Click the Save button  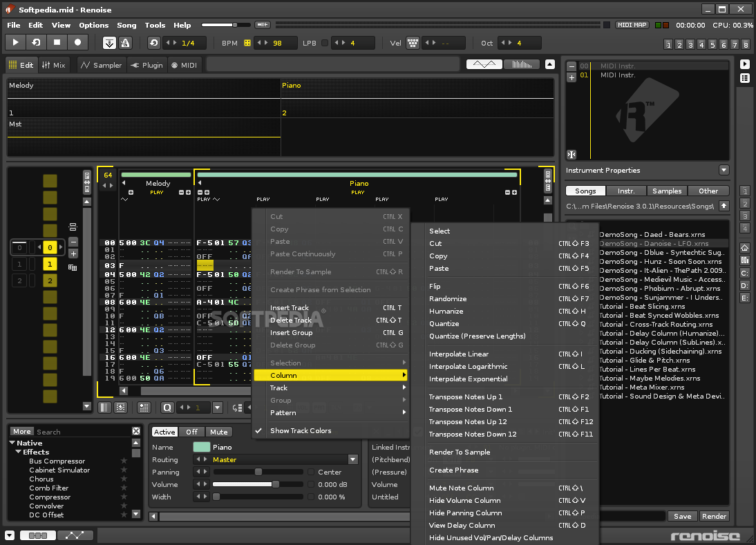pyautogui.click(x=682, y=516)
